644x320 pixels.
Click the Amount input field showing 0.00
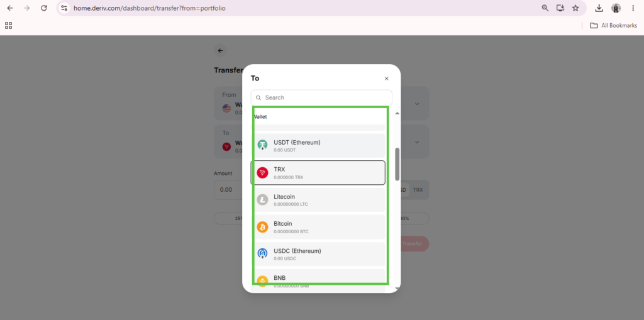tap(228, 190)
